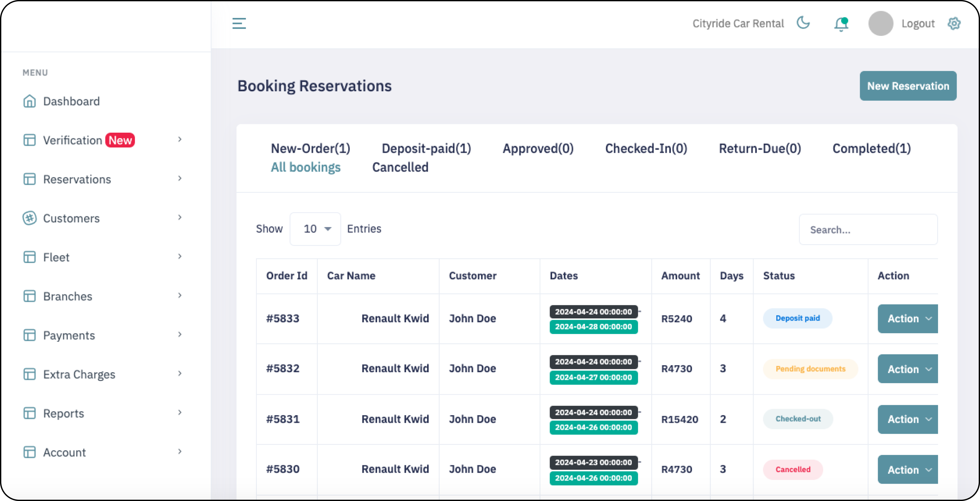This screenshot has height=501, width=980.
Task: Click the Payments sidebar icon
Action: [29, 335]
